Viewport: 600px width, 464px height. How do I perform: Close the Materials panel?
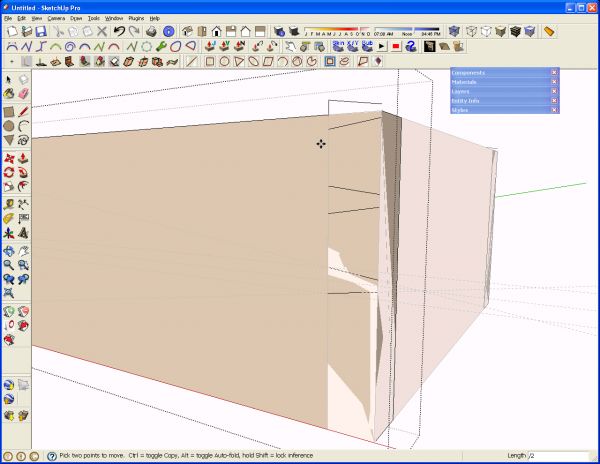pos(554,82)
